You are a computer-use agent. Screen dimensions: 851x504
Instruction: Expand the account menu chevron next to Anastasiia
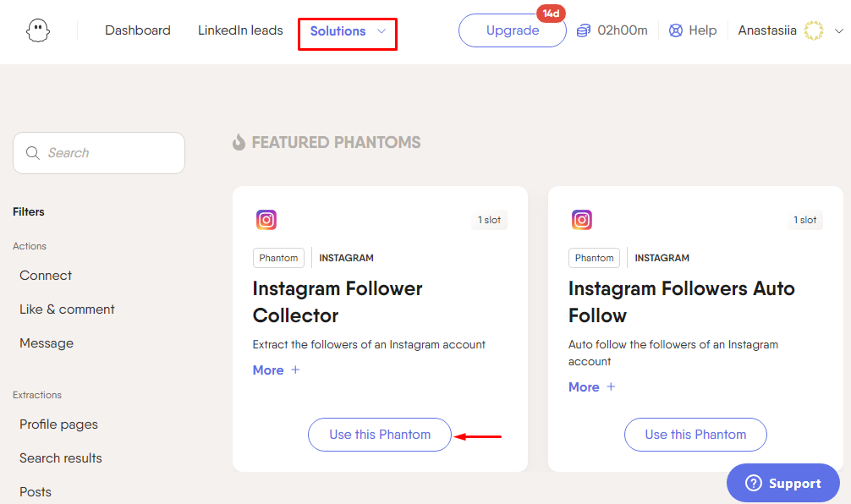[x=838, y=31]
